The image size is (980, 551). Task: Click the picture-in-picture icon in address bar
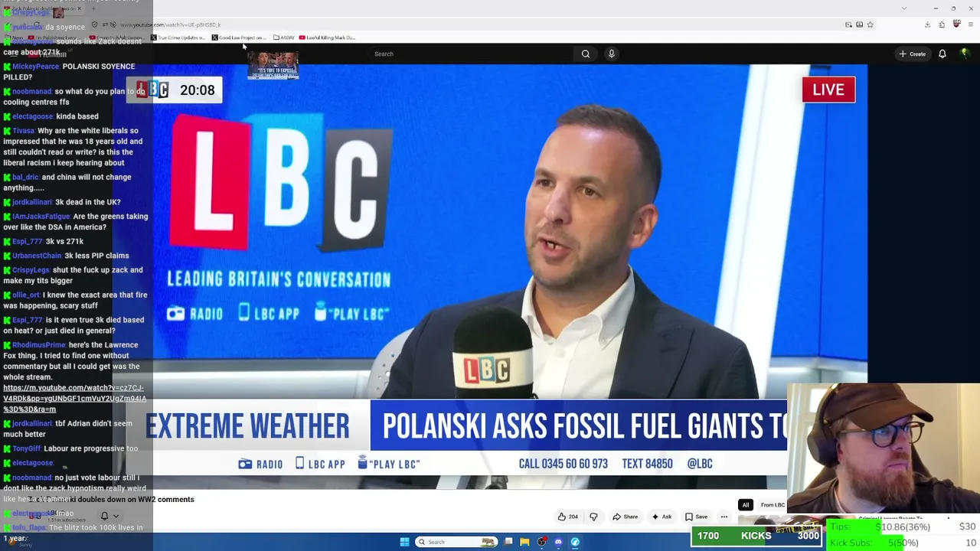point(848,24)
